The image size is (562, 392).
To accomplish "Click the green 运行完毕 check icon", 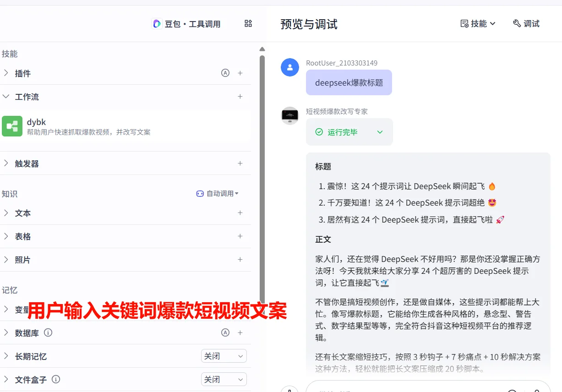I will point(319,132).
